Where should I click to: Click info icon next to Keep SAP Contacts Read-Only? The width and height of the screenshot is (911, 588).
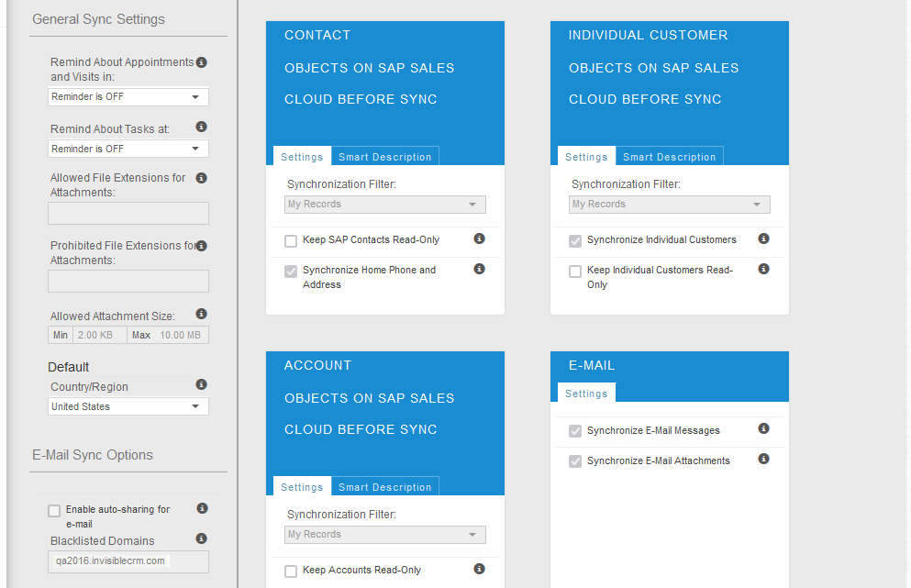[x=479, y=238]
